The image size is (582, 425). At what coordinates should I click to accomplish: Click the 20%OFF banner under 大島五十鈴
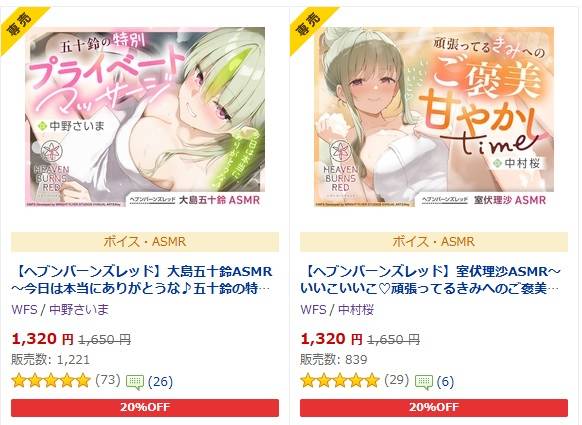coord(145,408)
